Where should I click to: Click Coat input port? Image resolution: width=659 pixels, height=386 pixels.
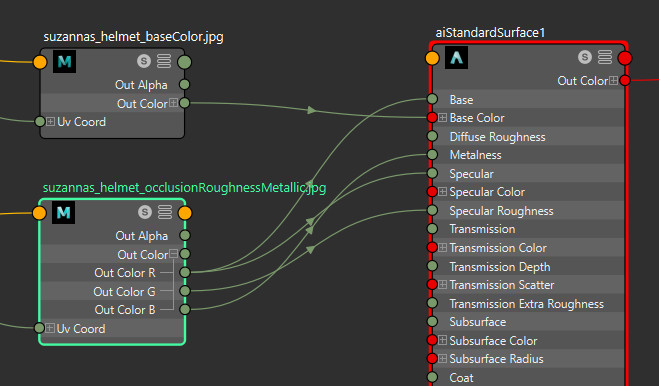(432, 377)
